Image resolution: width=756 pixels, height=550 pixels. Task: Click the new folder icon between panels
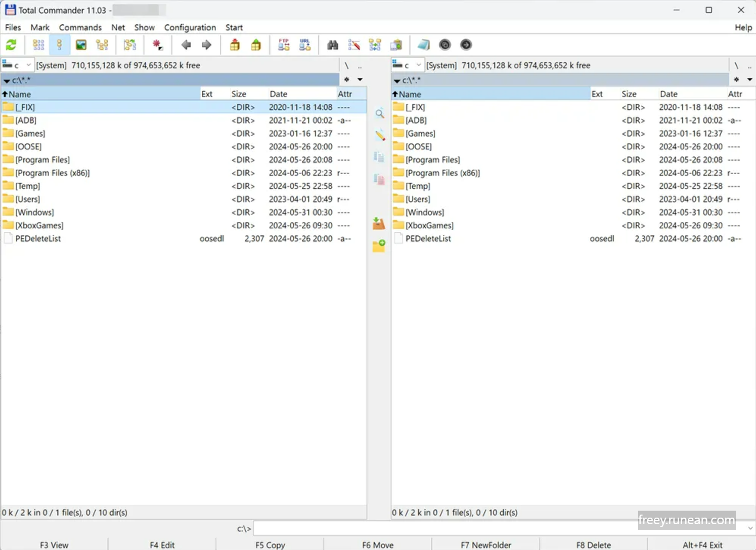(379, 246)
